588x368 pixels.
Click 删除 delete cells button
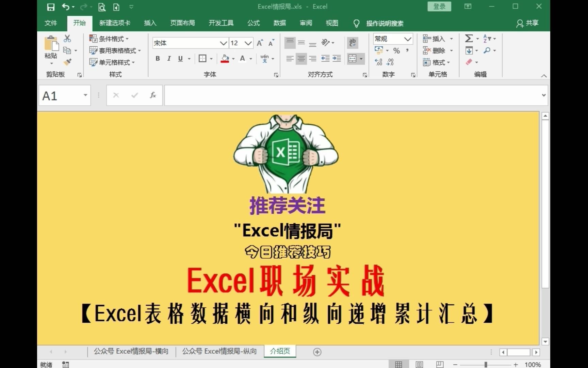pyautogui.click(x=438, y=50)
